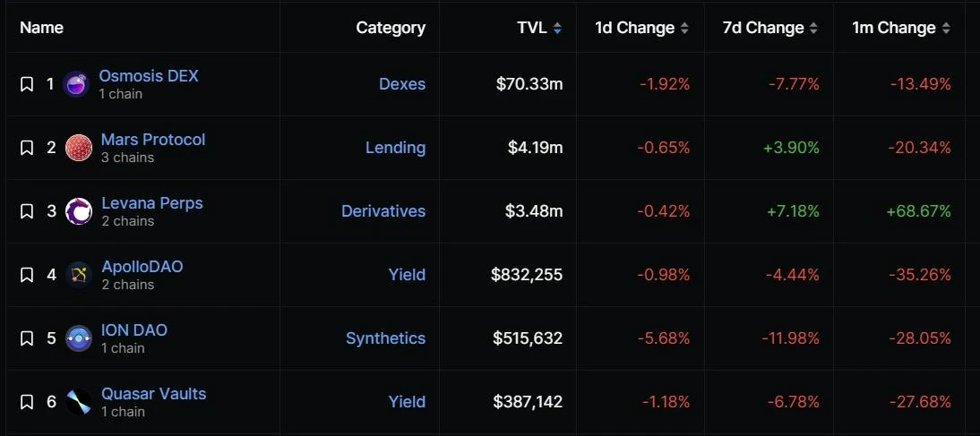980x436 pixels.
Task: Click the Osmosis DEX protocol logo
Action: pyautogui.click(x=76, y=84)
